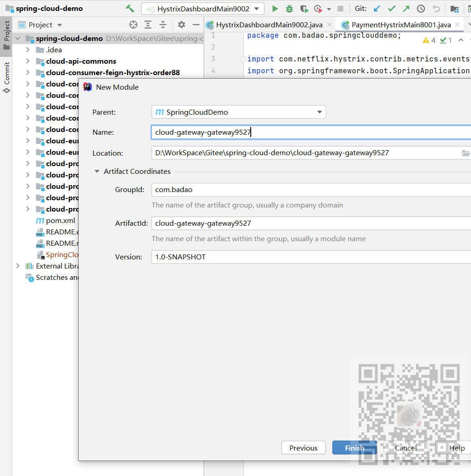The image size is (471, 476).
Task: Open the Project view mode dropdown
Action: [x=60, y=25]
